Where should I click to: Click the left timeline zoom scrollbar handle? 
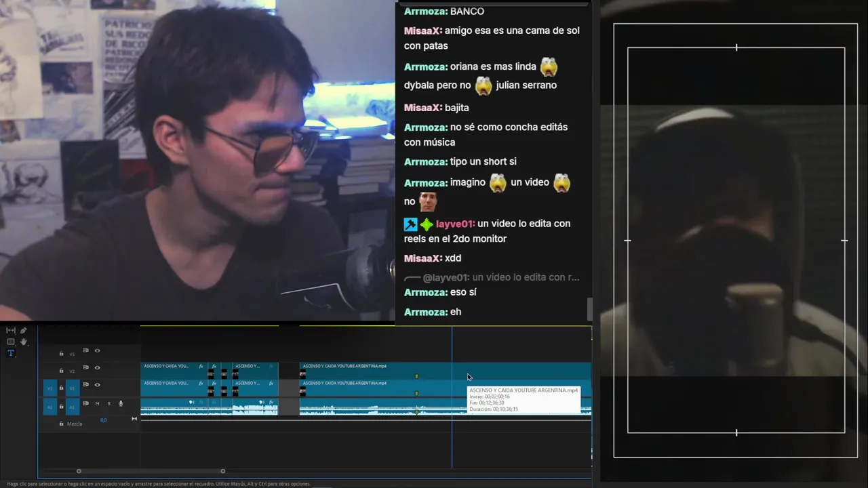[x=79, y=471]
